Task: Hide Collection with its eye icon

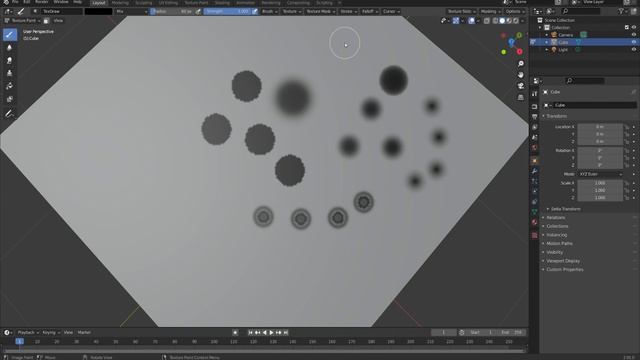Action: pyautogui.click(x=634, y=27)
